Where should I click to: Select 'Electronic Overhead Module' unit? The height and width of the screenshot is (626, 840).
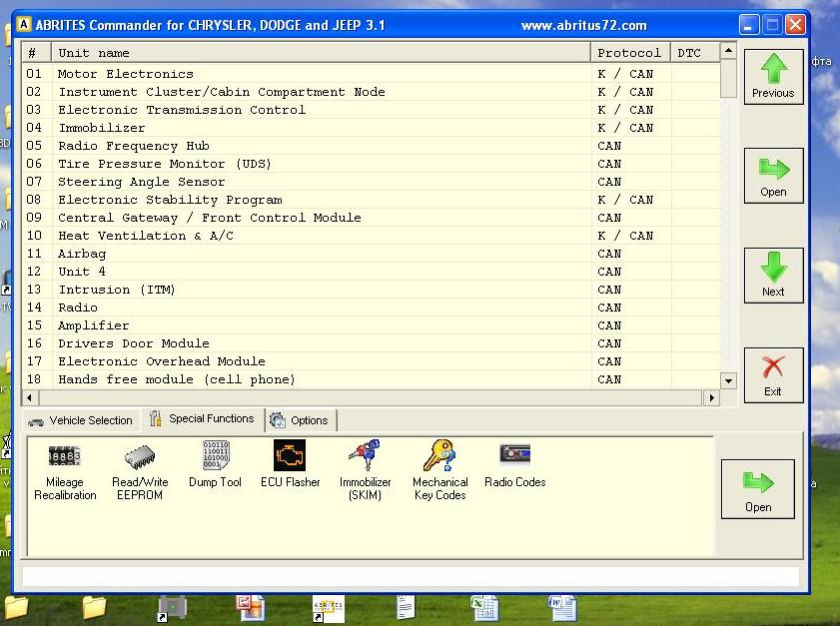click(161, 361)
